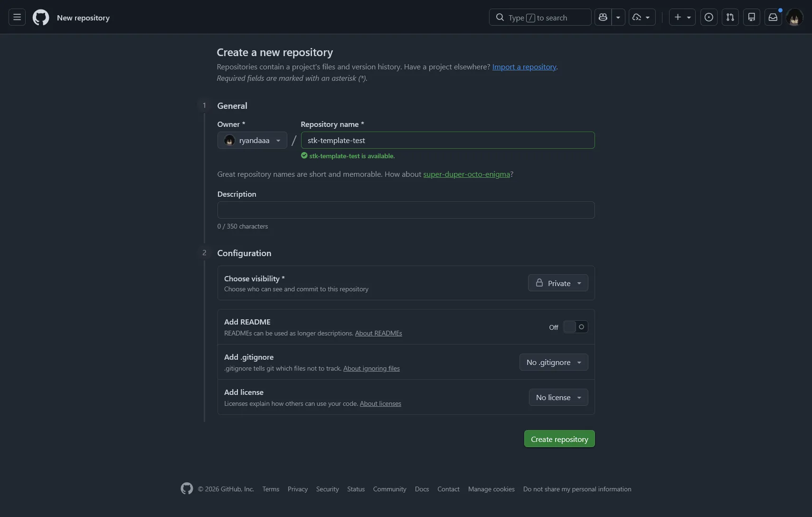Use suggested name super-duper-octo-enigma
Image resolution: width=812 pixels, height=517 pixels.
(466, 174)
